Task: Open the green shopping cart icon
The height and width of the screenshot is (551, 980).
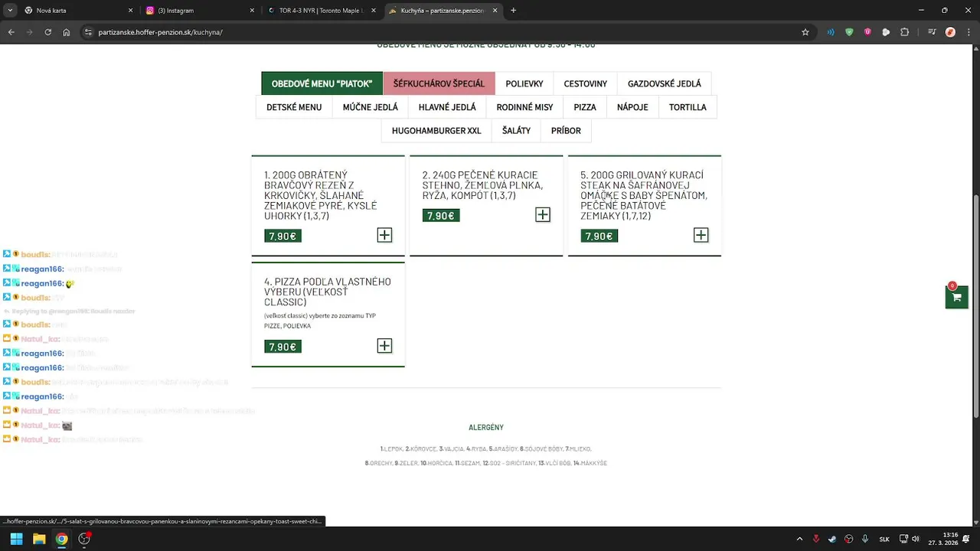Action: 956,297
